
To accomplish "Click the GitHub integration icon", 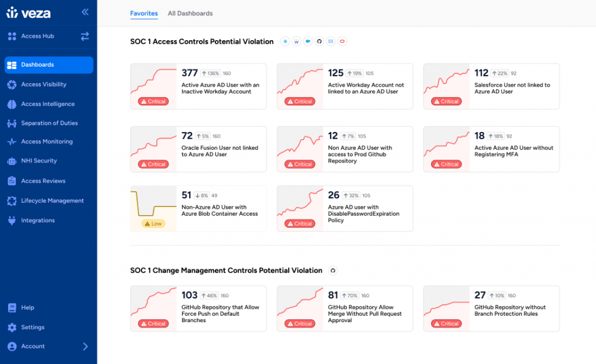I will click(x=320, y=41).
